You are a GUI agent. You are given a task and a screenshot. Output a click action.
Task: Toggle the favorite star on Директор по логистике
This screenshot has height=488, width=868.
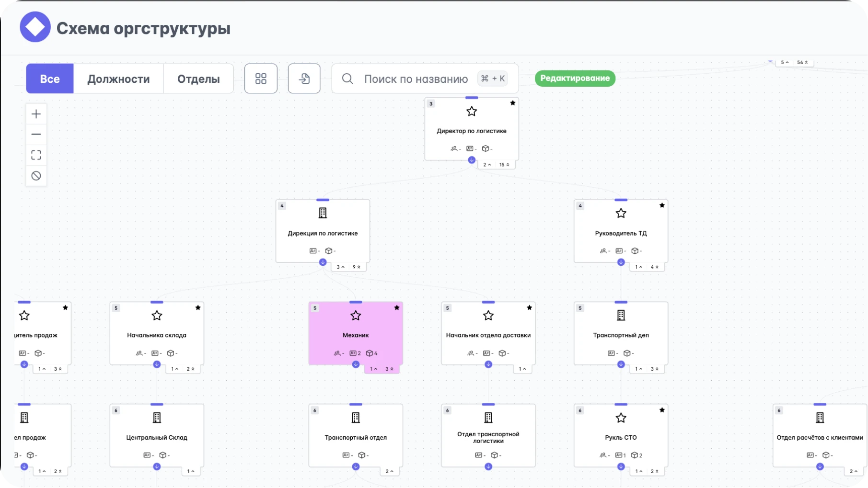click(512, 102)
